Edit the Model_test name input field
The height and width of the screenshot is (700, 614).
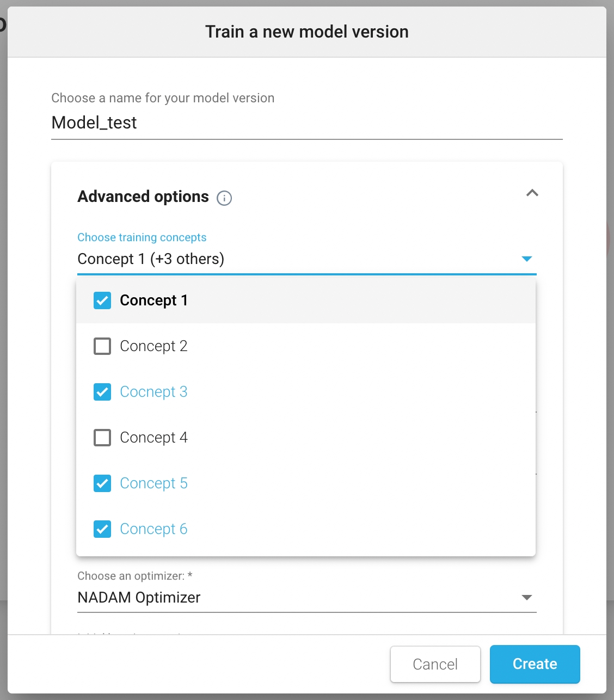click(x=306, y=123)
